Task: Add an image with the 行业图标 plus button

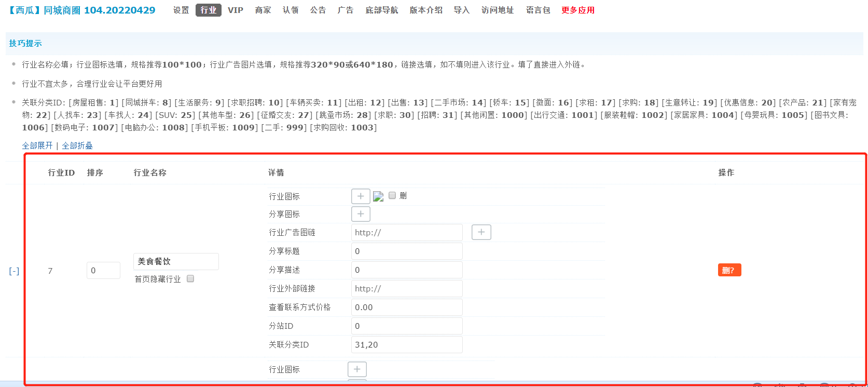Action: (361, 196)
